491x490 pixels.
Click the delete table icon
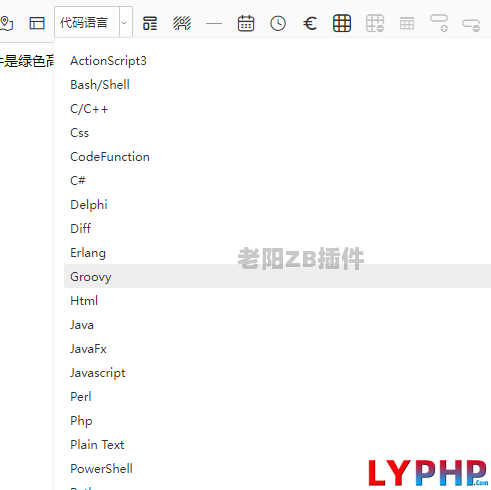375,23
